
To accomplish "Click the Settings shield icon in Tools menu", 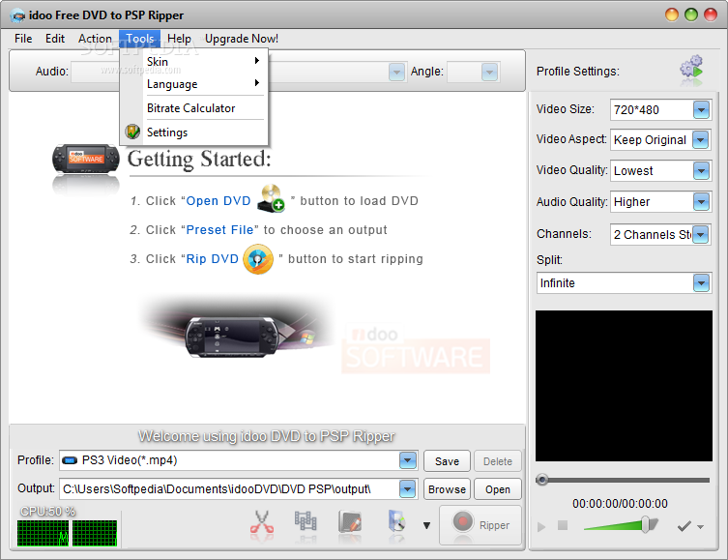I will (132, 132).
